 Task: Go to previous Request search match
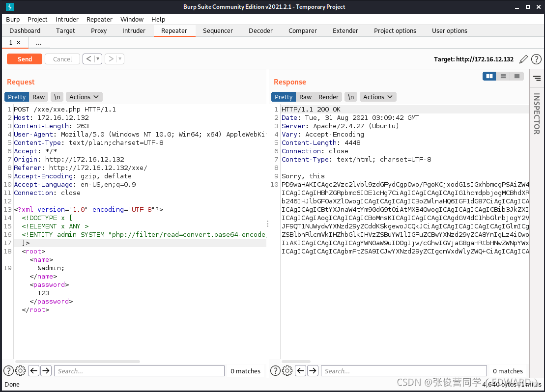pyautogui.click(x=34, y=371)
